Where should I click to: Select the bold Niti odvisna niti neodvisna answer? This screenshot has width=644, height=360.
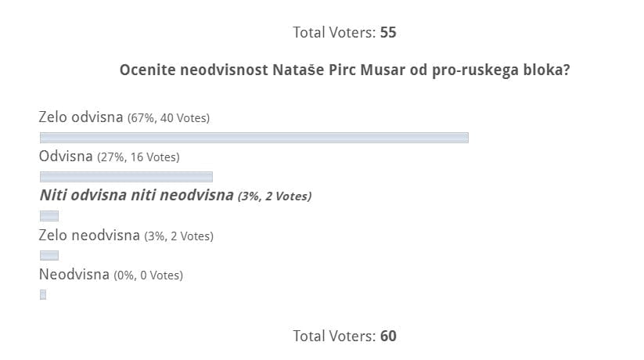(x=137, y=196)
